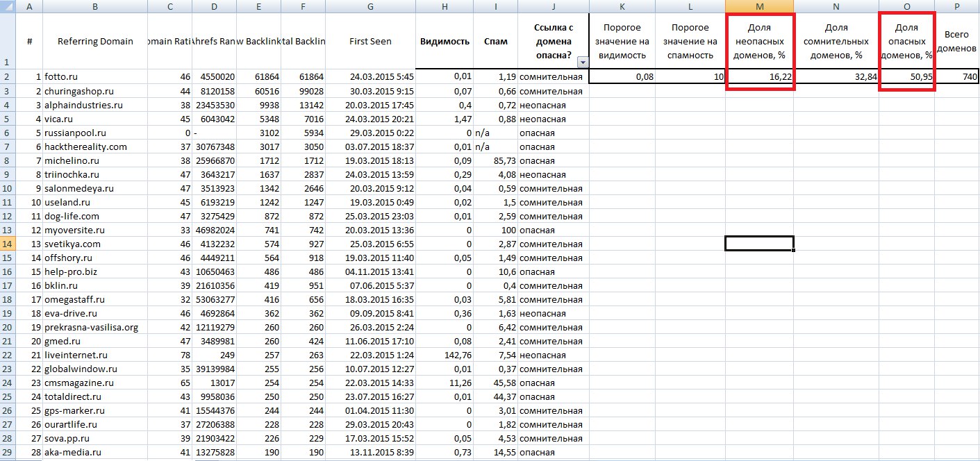This screenshot has height=461, width=980.
Task: Click the spam value 85,73
Action: tap(496, 160)
